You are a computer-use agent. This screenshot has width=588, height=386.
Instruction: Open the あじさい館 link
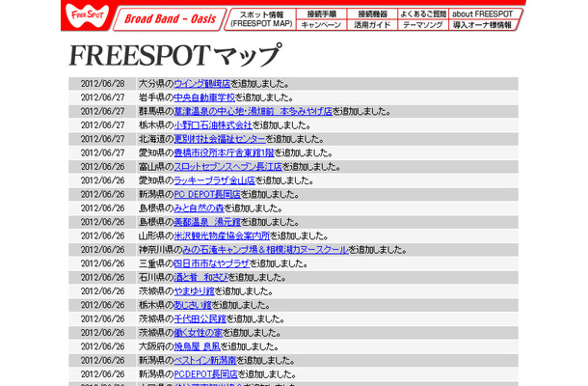(x=193, y=305)
